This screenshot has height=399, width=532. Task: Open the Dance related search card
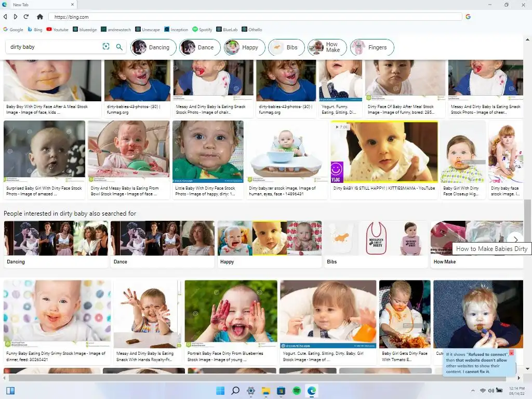(163, 244)
